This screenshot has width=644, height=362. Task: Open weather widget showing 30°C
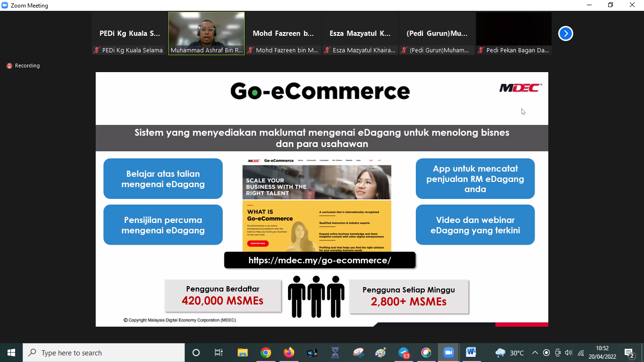[x=510, y=353]
